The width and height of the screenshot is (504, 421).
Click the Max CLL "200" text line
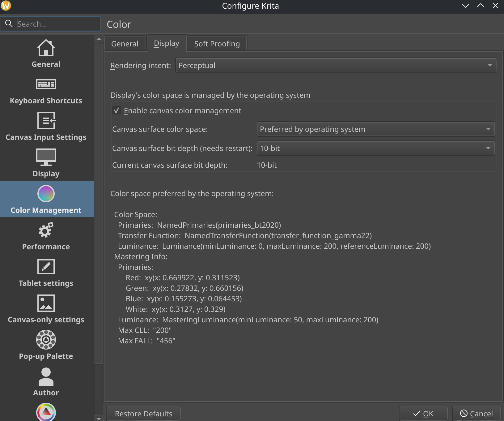click(x=145, y=330)
